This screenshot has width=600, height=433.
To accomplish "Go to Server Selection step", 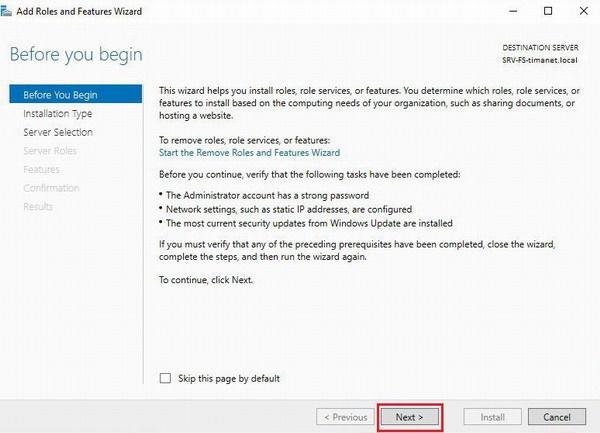I will click(x=58, y=132).
